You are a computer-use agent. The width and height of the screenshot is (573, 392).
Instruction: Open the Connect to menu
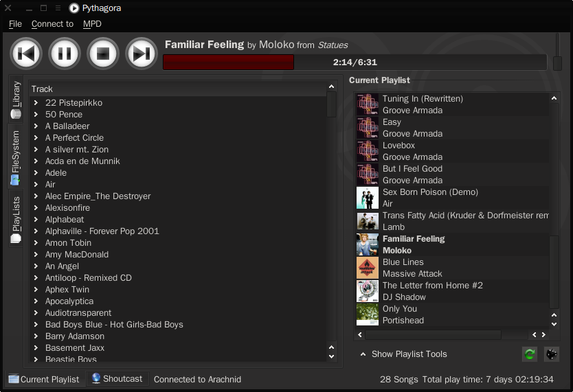(52, 24)
